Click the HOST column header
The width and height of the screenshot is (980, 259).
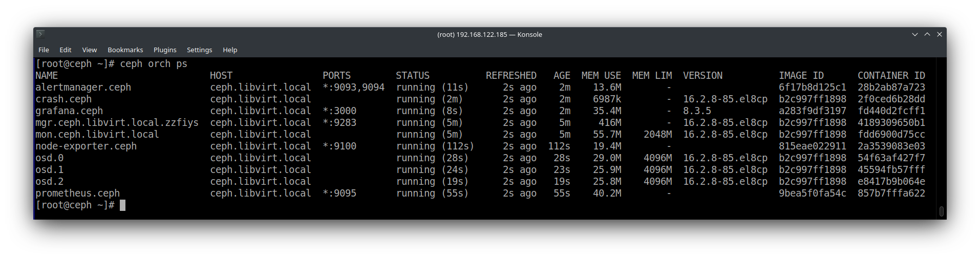pyautogui.click(x=221, y=76)
